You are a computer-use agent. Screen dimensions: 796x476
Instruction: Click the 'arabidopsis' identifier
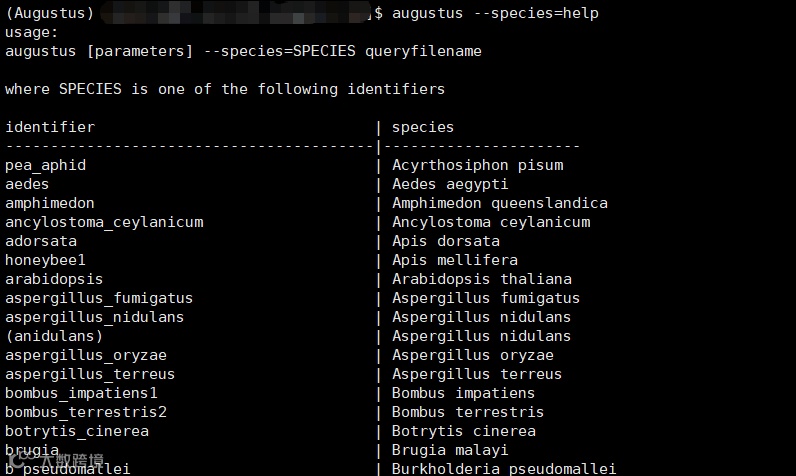(54, 279)
